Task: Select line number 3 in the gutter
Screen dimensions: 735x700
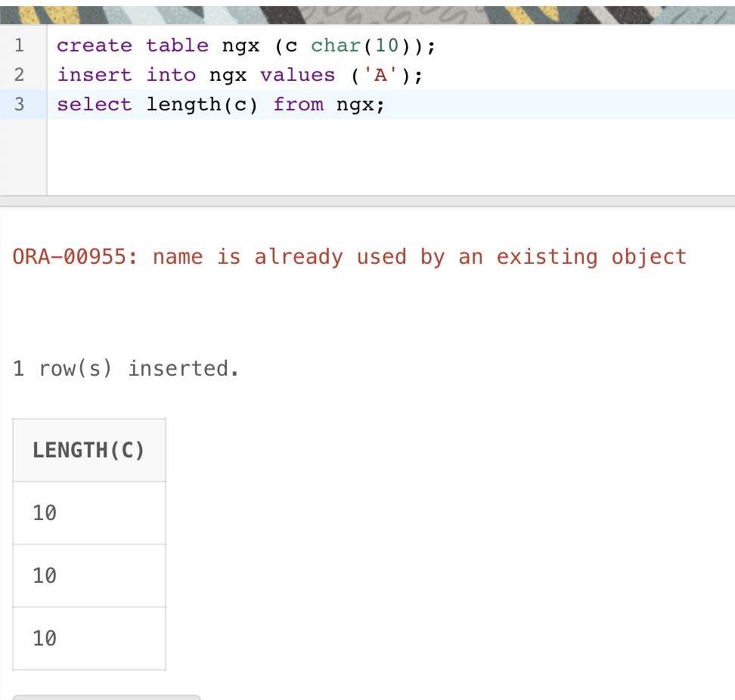Action: [20, 104]
